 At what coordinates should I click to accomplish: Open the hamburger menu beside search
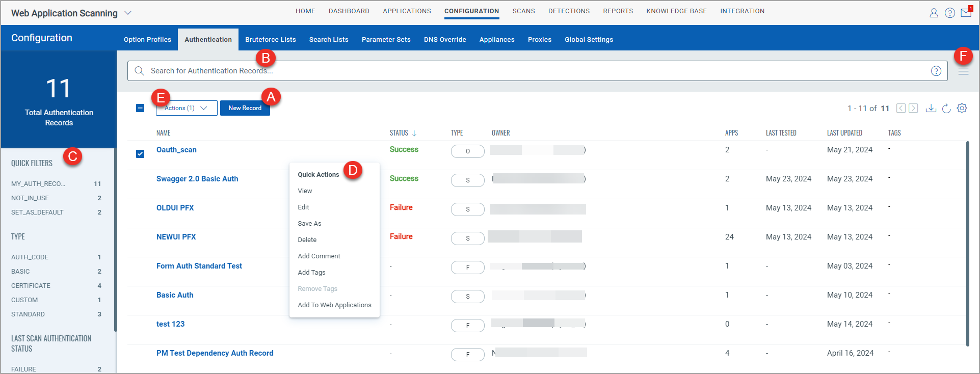coord(963,71)
